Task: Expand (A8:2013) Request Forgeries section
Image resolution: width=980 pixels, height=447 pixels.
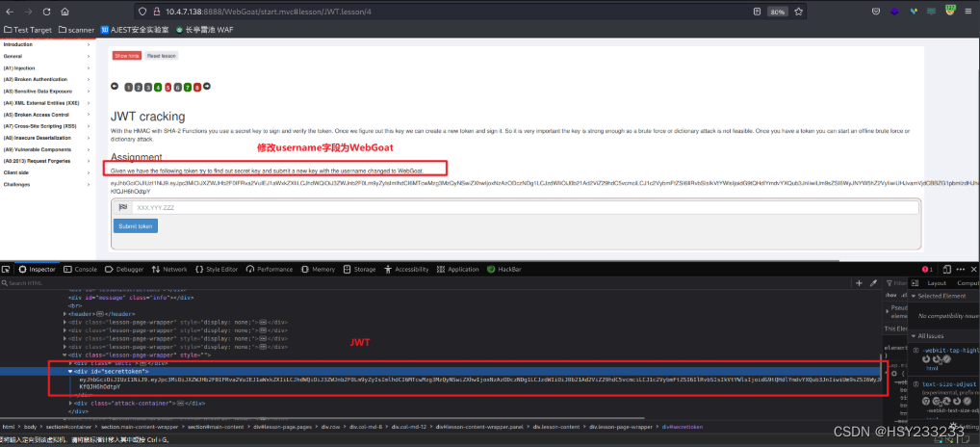Action: tap(47, 161)
